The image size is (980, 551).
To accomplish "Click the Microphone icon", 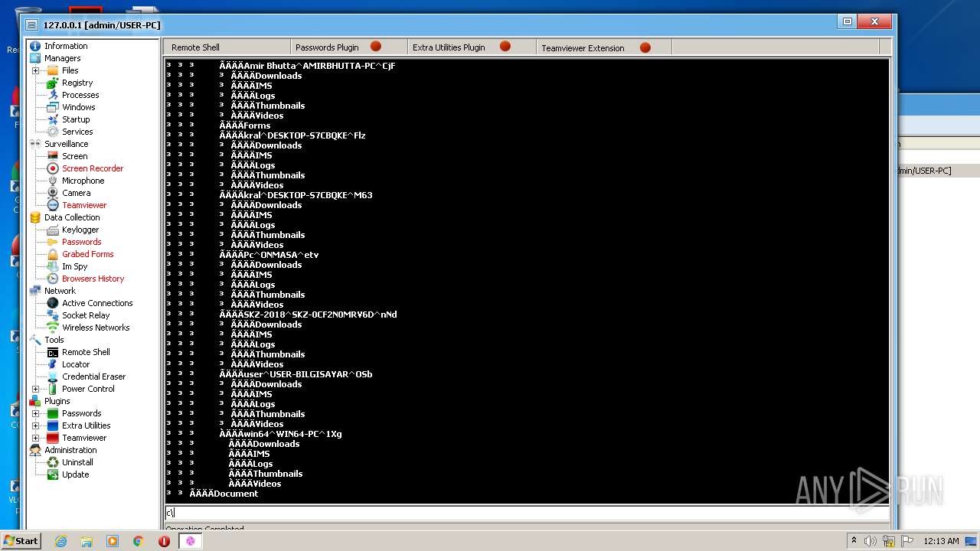I will (x=53, y=181).
